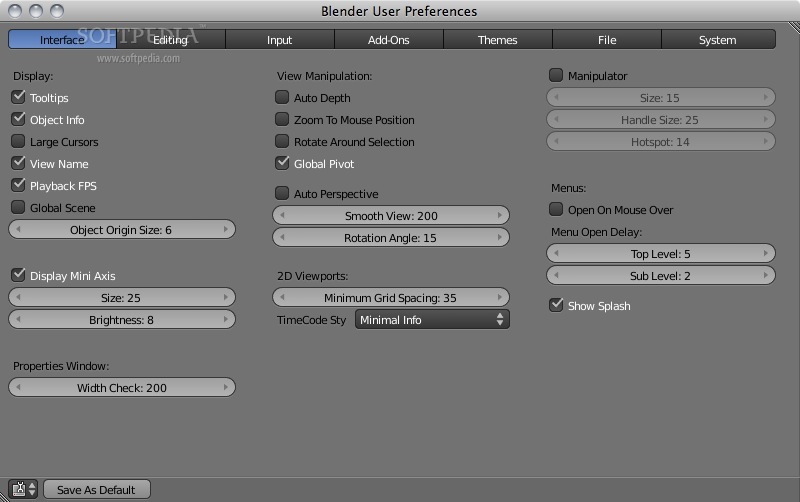This screenshot has height=502, width=800.
Task: Click the Smooth View value field
Action: 391,215
